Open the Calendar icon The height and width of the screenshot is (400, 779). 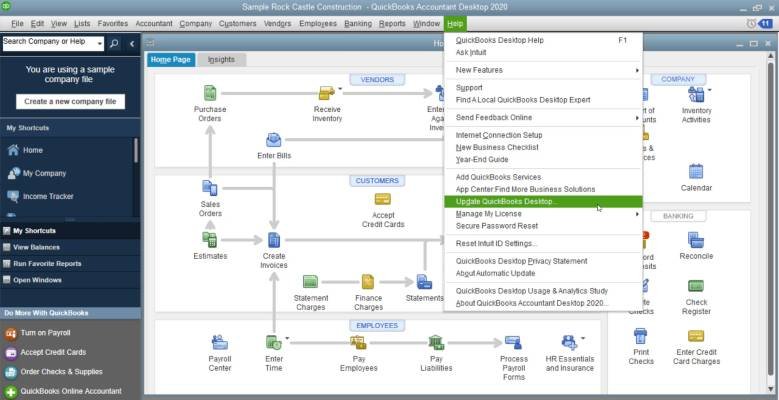tap(696, 171)
